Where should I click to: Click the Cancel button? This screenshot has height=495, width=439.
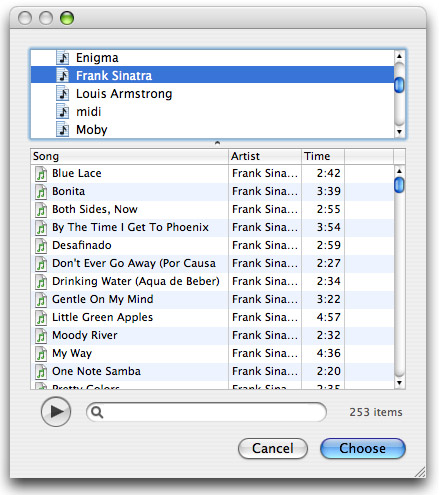click(273, 448)
